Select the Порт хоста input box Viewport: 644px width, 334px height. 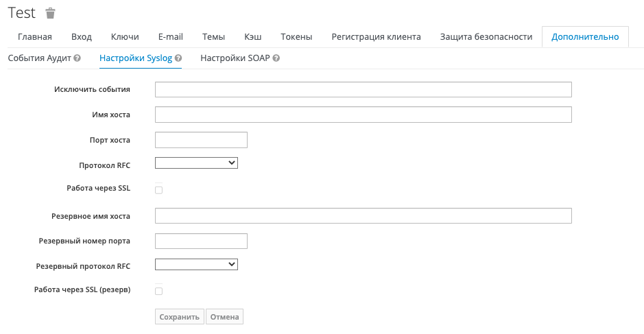coord(201,140)
